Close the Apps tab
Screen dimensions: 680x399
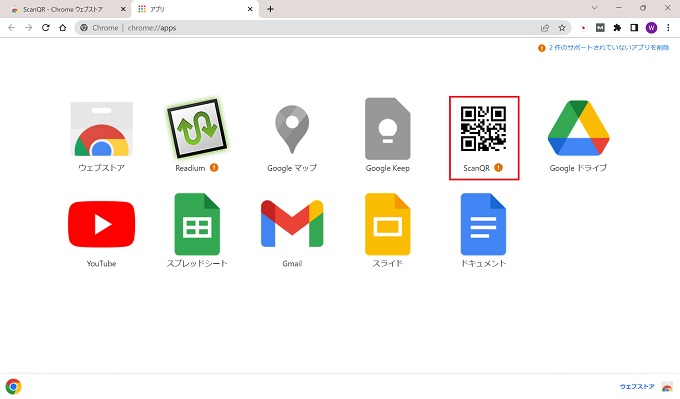250,9
